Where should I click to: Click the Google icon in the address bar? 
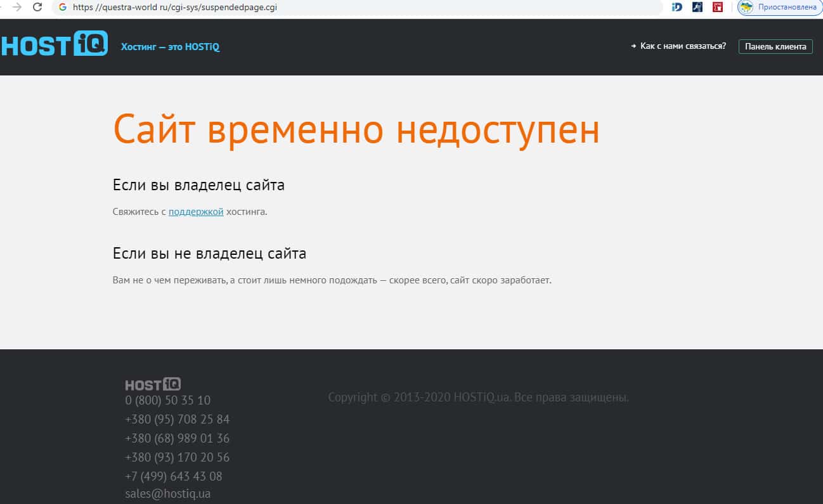(x=62, y=8)
